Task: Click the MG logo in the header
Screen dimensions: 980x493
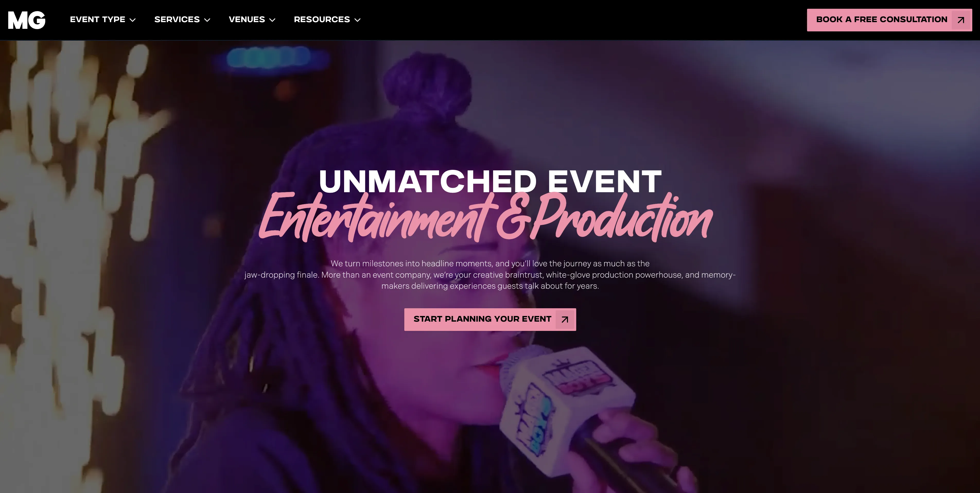Action: (27, 20)
